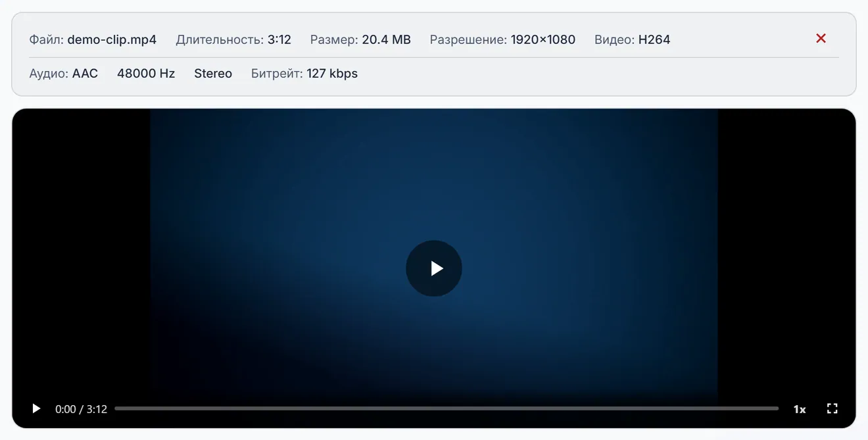Click the sample rate 48000 Hz
Image resolution: width=868 pixels, height=440 pixels.
[146, 74]
